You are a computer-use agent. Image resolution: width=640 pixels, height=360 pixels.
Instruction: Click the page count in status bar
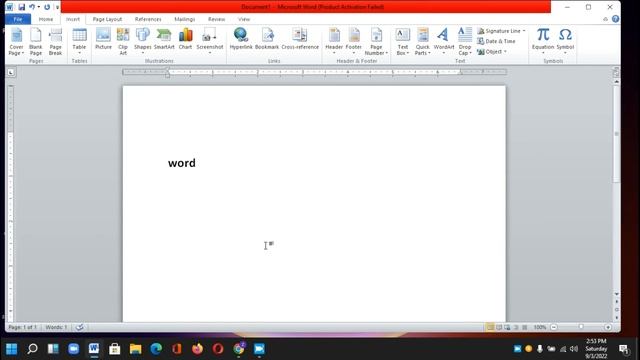(x=22, y=327)
